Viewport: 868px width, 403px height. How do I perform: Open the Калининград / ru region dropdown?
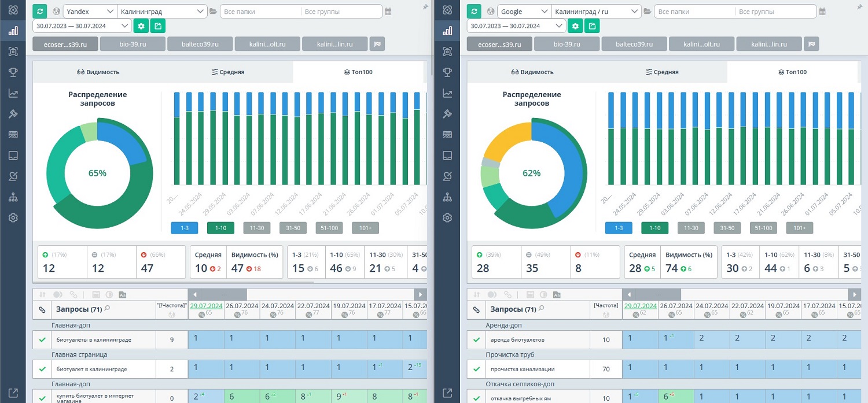coord(596,12)
